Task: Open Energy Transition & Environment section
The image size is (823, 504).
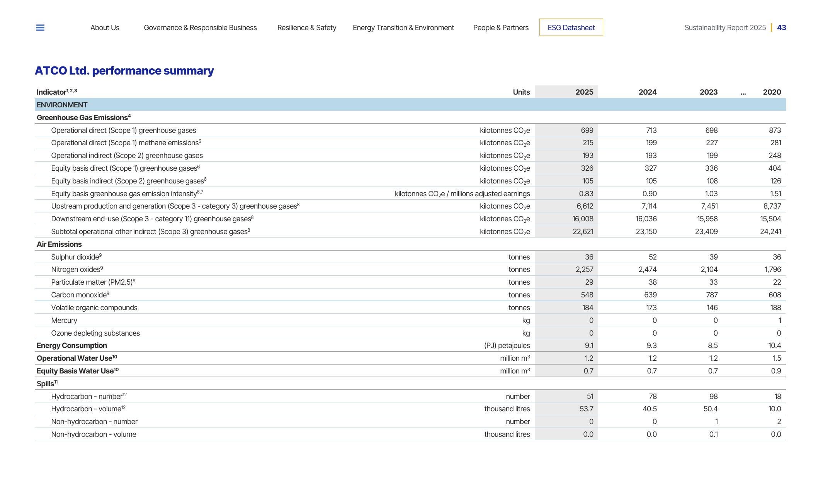Action: (x=403, y=28)
